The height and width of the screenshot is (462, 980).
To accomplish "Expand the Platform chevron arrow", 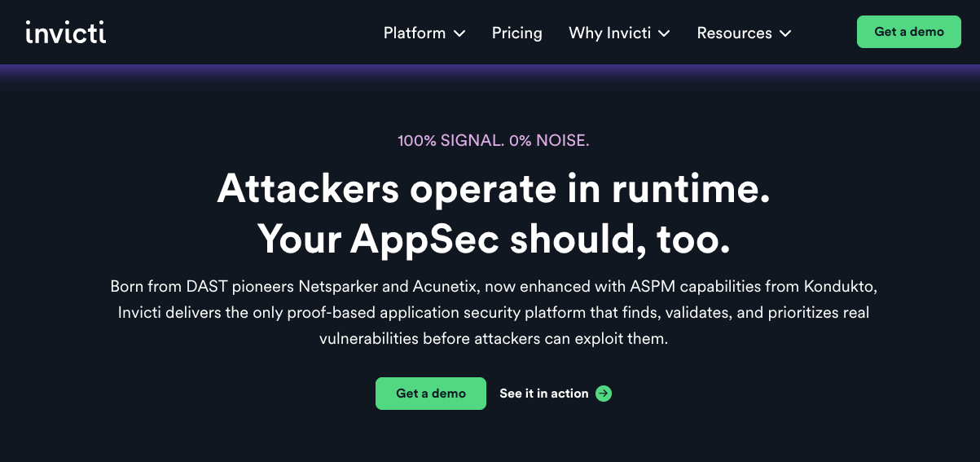I will [x=459, y=33].
